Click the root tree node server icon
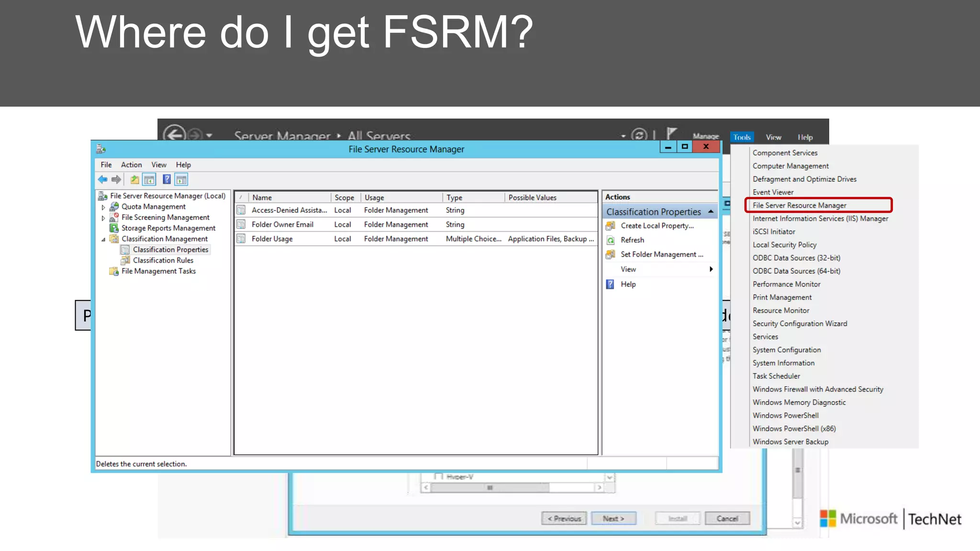980x551 pixels. [x=102, y=196]
